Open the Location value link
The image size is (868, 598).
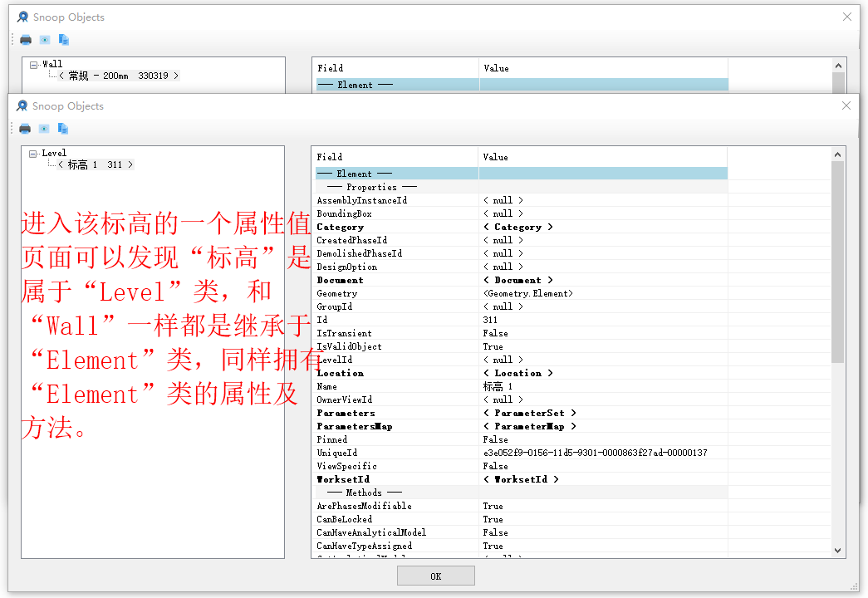[x=518, y=373]
